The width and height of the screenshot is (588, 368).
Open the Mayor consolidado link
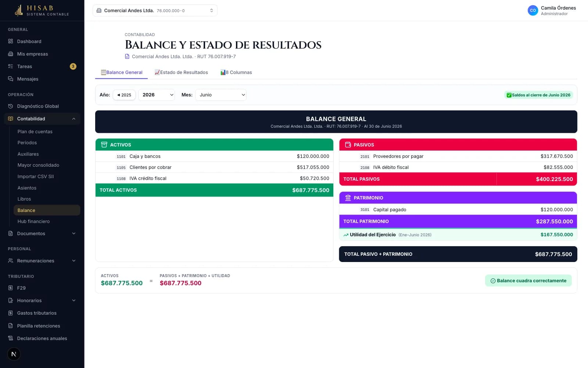click(x=38, y=165)
